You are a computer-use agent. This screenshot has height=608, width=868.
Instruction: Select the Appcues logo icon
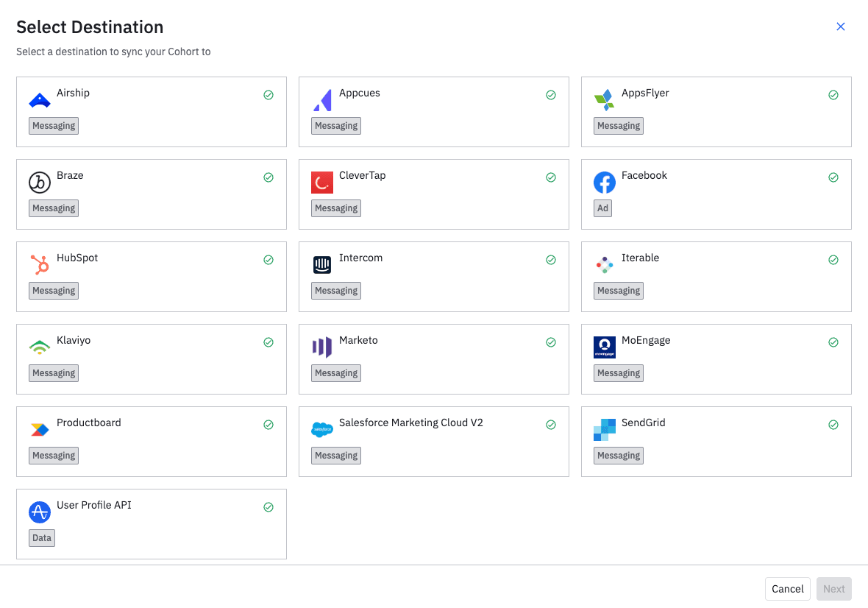pyautogui.click(x=322, y=100)
